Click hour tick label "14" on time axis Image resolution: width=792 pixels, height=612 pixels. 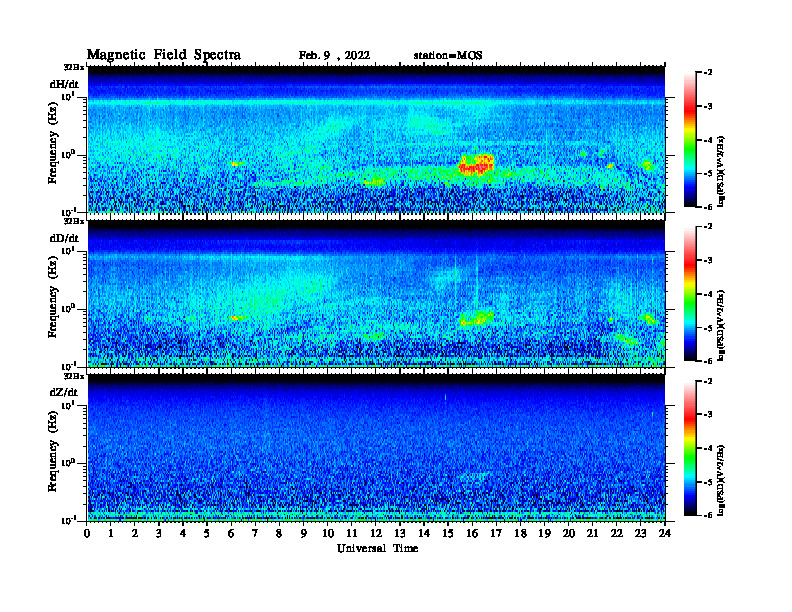(424, 534)
